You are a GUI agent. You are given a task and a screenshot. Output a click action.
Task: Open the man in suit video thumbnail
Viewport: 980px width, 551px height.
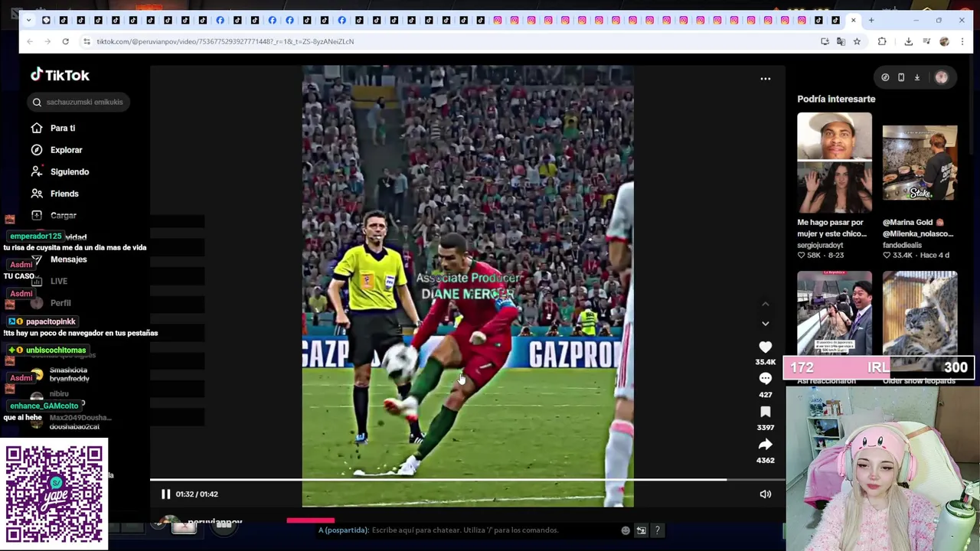pos(834,314)
